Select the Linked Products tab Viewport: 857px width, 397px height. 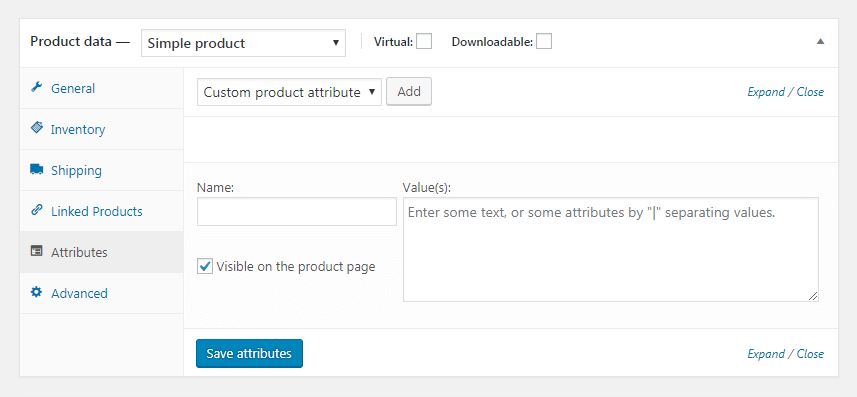click(102, 211)
